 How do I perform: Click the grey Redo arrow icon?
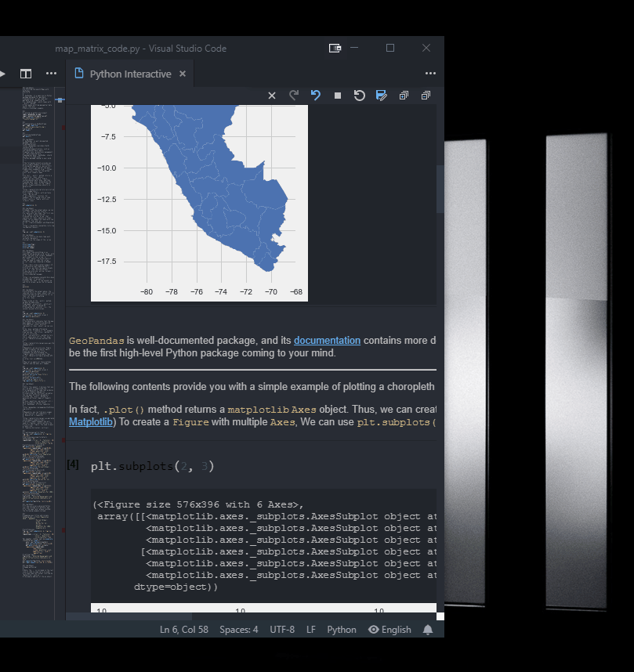click(294, 95)
